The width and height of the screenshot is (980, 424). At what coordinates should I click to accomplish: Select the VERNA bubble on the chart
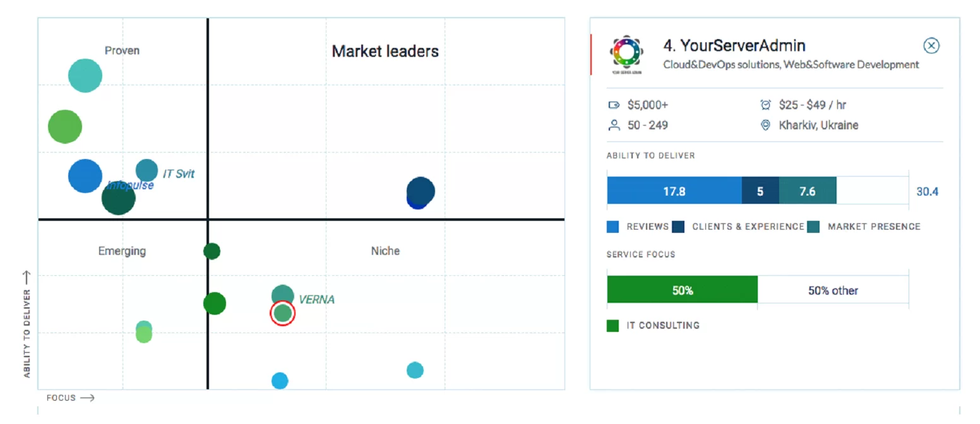click(x=282, y=295)
